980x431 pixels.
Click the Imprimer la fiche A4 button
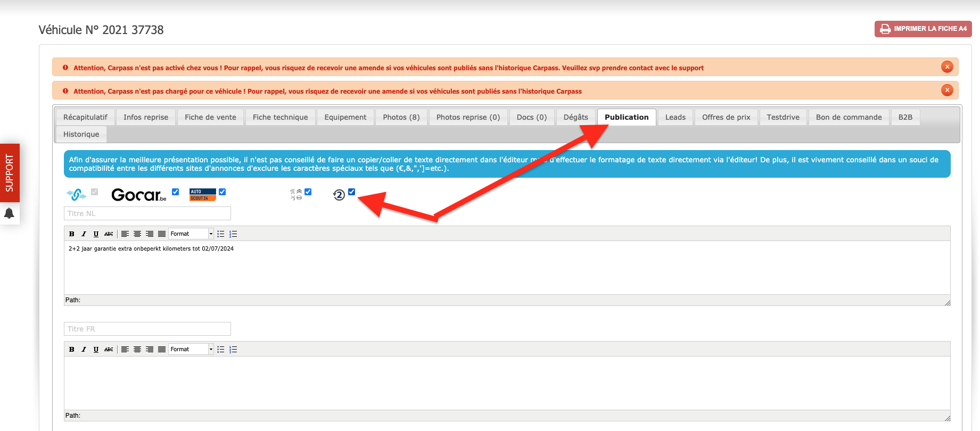(923, 29)
